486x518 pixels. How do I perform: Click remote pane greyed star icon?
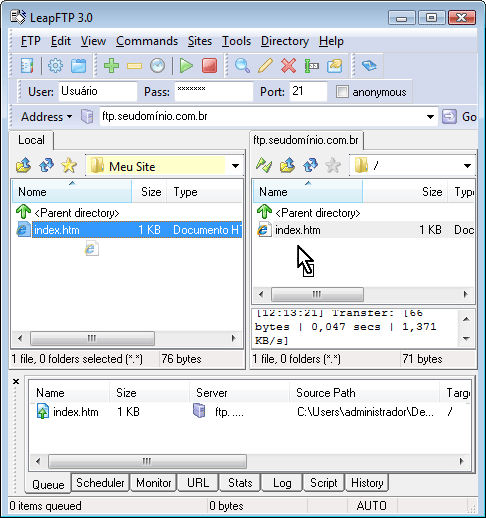(x=333, y=165)
